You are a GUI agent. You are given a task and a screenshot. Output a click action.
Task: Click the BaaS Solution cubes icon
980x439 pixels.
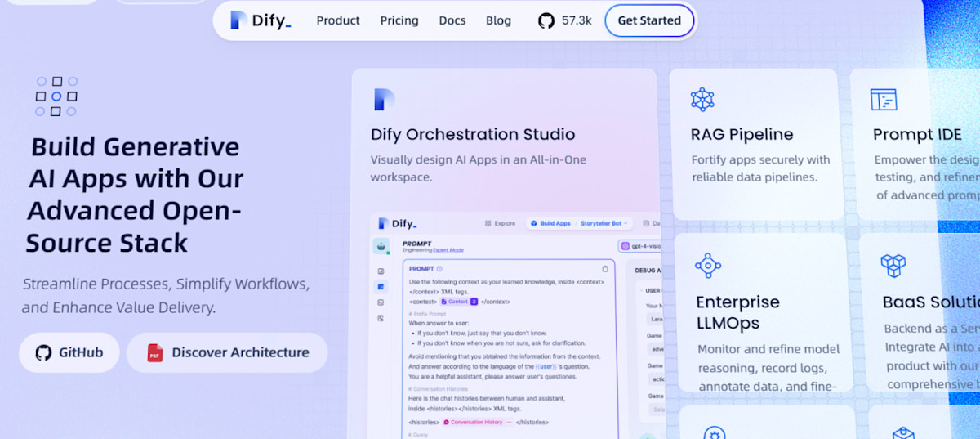click(x=893, y=266)
